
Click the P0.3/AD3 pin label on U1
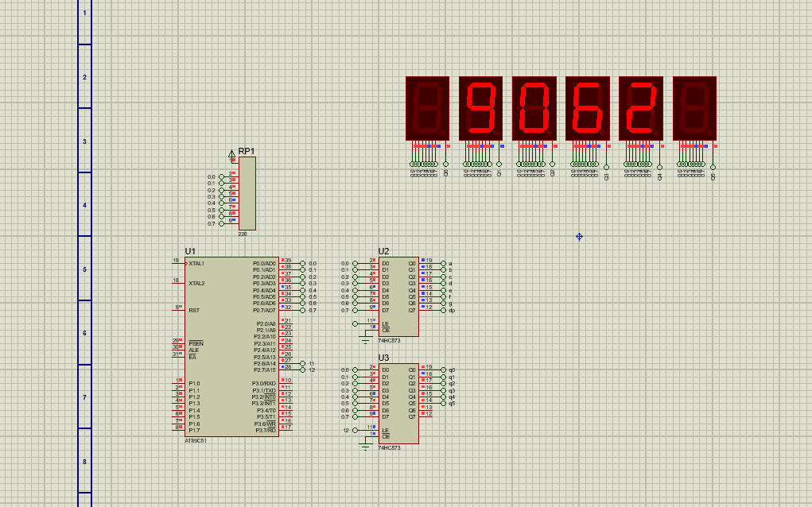[x=264, y=284]
